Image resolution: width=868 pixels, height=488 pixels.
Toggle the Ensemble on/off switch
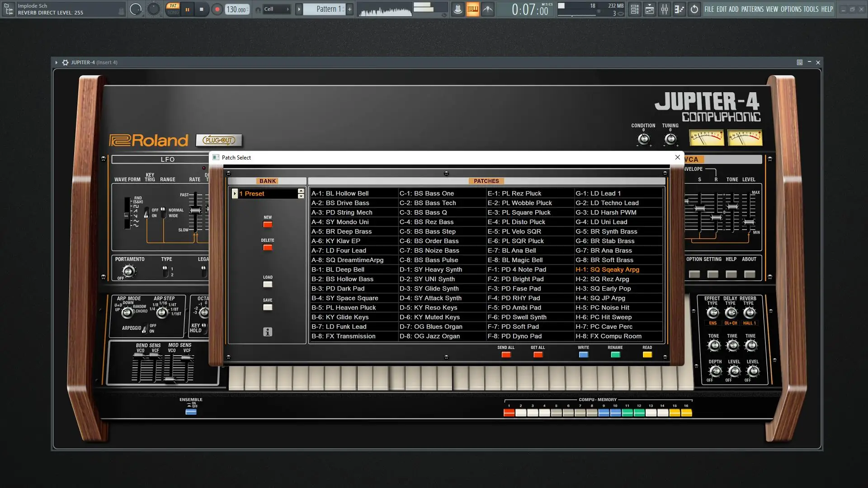pyautogui.click(x=191, y=412)
